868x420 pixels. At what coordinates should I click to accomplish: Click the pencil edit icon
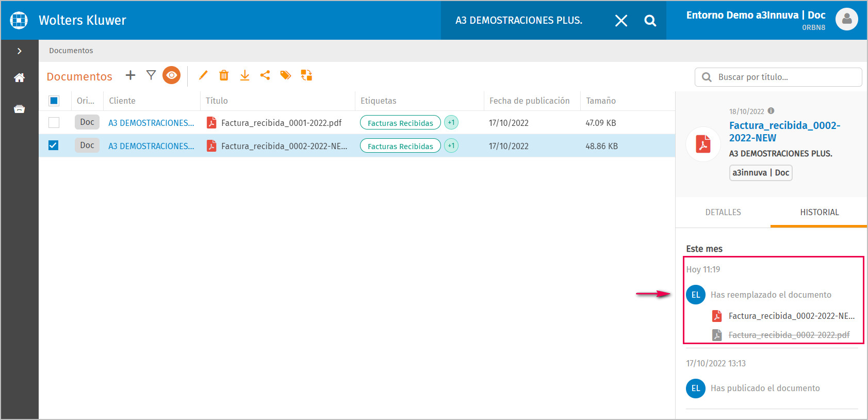[x=203, y=75]
